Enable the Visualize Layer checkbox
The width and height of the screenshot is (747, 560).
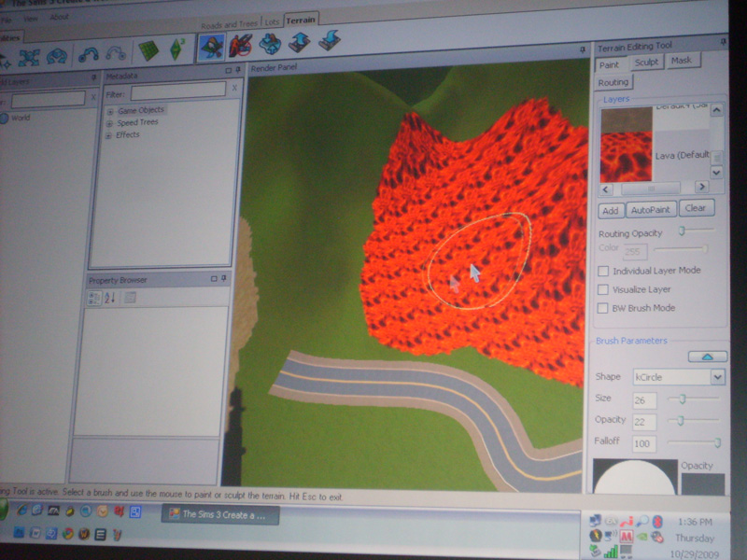(603, 289)
